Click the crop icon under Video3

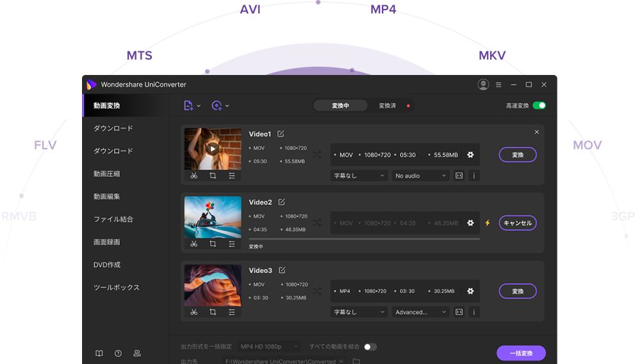pyautogui.click(x=213, y=312)
